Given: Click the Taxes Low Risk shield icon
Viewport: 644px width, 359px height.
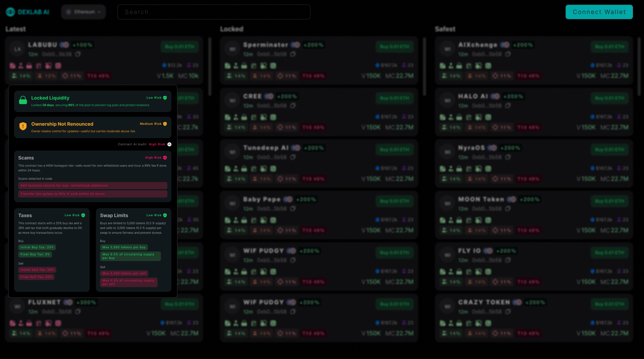Looking at the screenshot, I should pyautogui.click(x=83, y=215).
